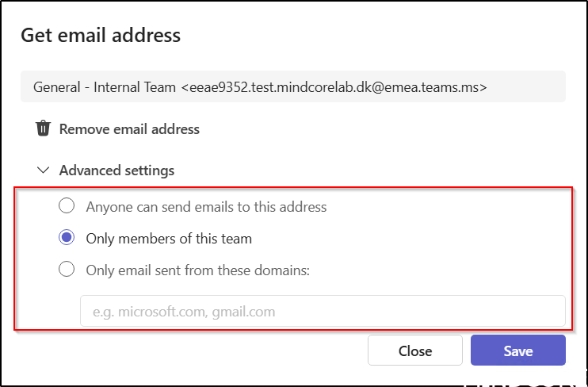Click the trash can icon

tap(44, 128)
